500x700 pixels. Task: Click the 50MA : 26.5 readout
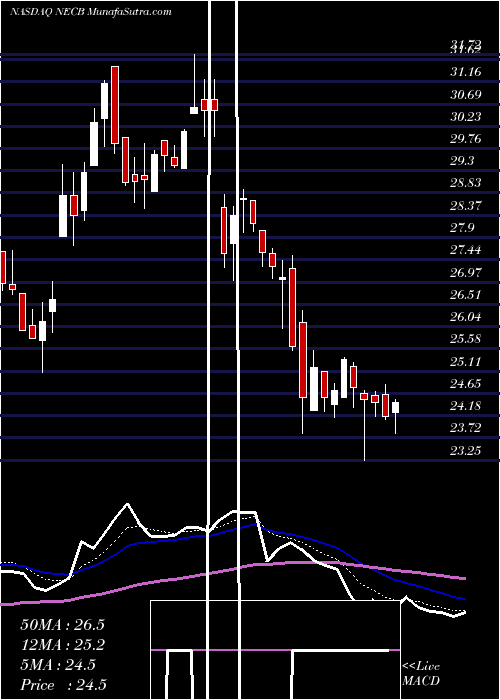pyautogui.click(x=62, y=625)
